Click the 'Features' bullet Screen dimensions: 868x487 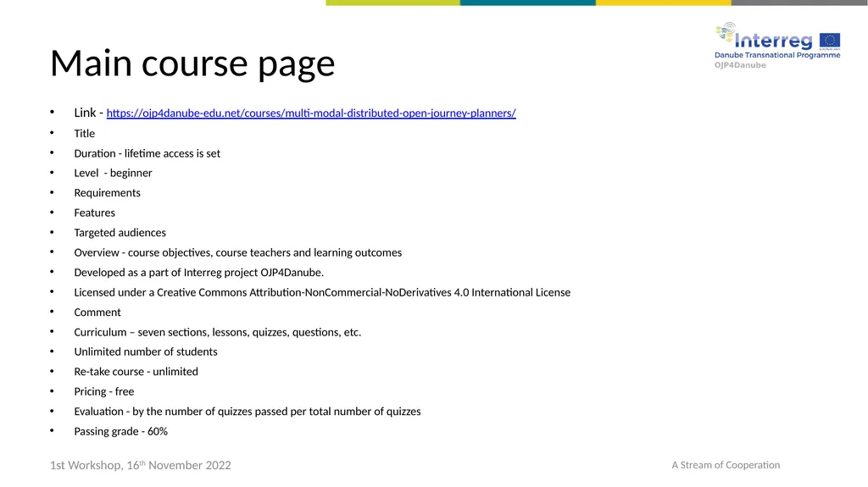[95, 213]
